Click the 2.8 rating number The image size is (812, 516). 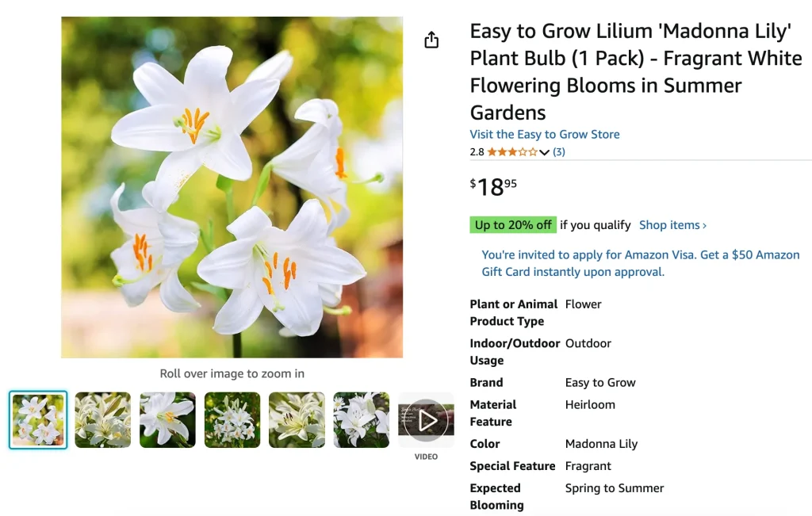point(477,152)
